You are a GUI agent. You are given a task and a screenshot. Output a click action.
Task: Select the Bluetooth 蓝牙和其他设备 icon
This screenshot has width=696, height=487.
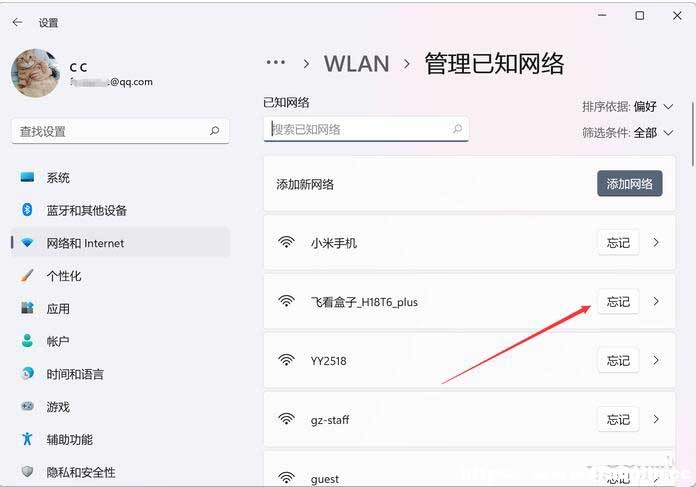tap(27, 210)
